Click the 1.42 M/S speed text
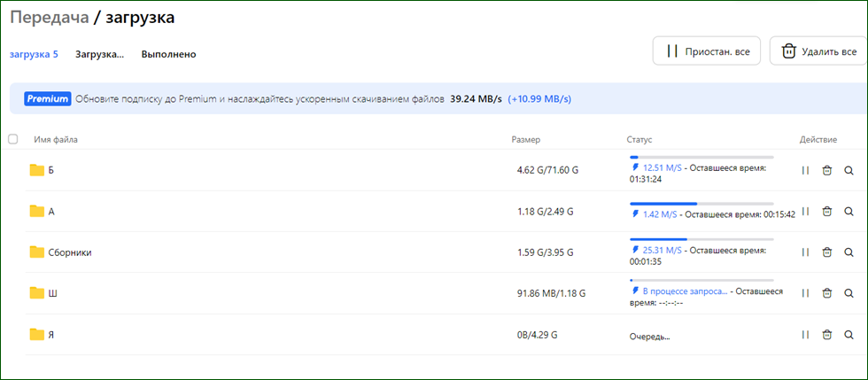The width and height of the screenshot is (868, 380). tap(660, 213)
